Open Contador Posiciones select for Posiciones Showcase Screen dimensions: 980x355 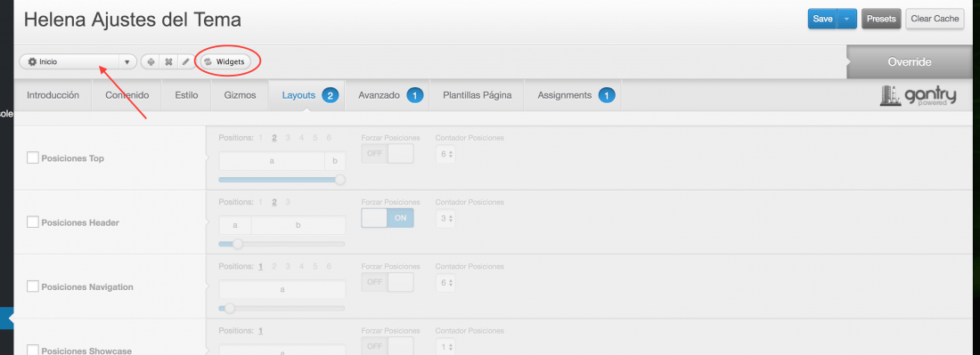coord(445,346)
